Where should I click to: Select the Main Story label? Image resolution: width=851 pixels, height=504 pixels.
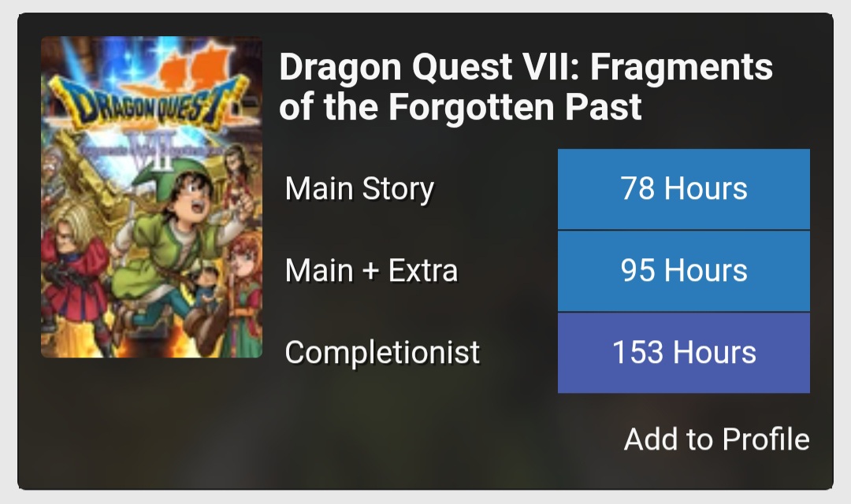pos(359,189)
